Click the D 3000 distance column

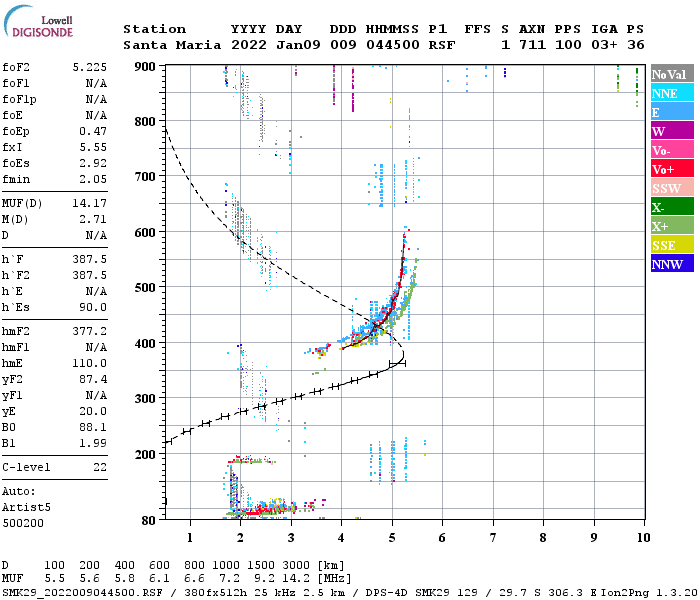pos(296,566)
